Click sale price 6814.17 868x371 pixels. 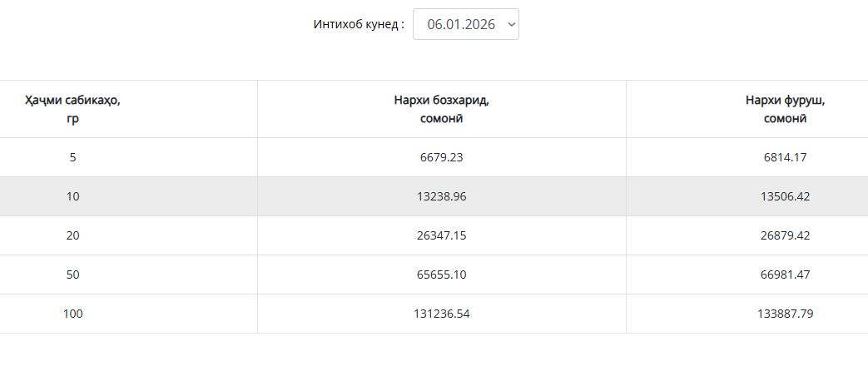tap(785, 157)
